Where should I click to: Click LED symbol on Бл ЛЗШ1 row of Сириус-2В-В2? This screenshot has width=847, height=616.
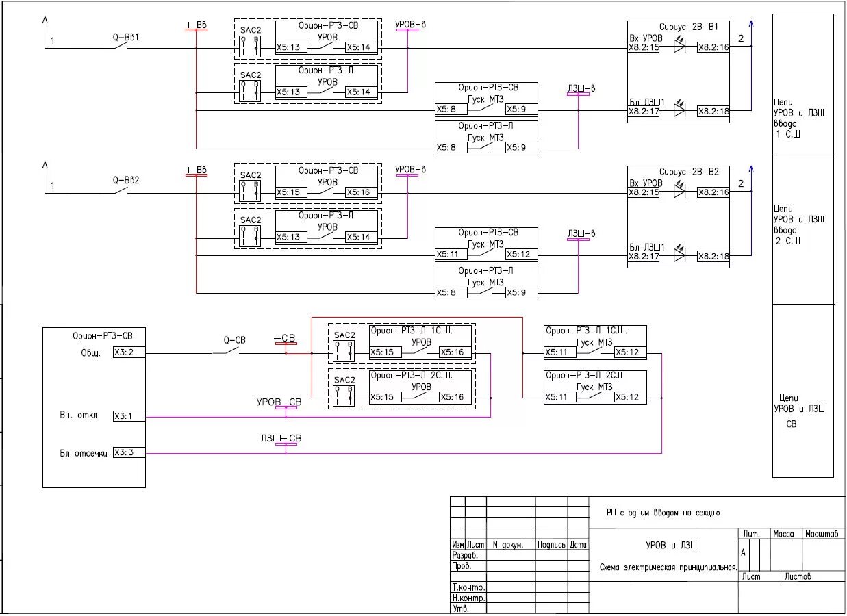tap(679, 255)
